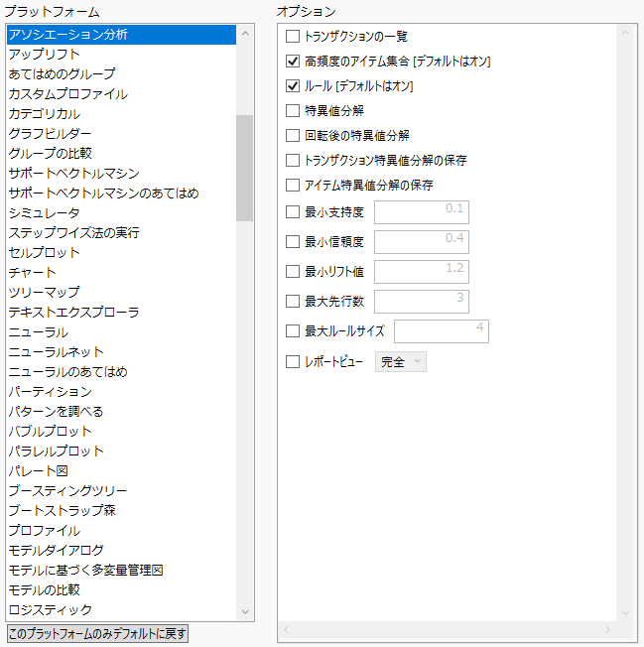Click the 最小リフト値 number field
644x647 pixels.
tap(421, 271)
